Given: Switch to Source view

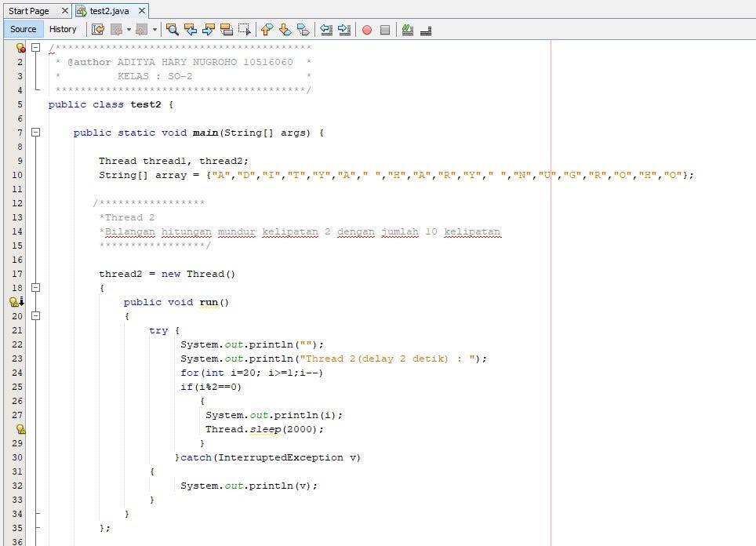Looking at the screenshot, I should coord(24,30).
